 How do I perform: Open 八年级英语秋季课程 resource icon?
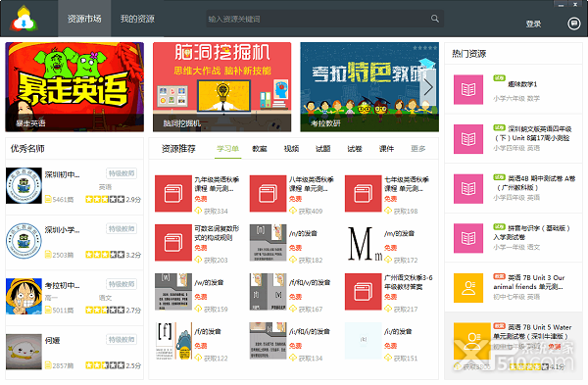[269, 194]
